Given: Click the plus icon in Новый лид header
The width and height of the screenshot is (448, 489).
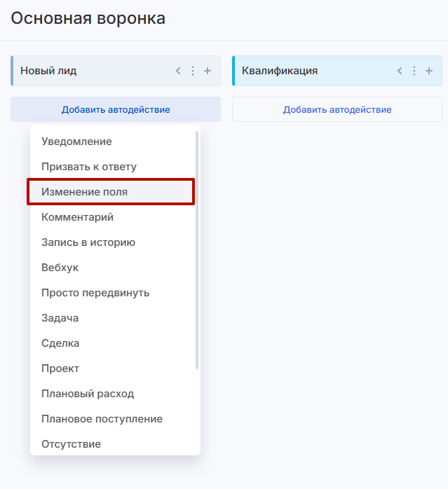Looking at the screenshot, I should [x=208, y=71].
